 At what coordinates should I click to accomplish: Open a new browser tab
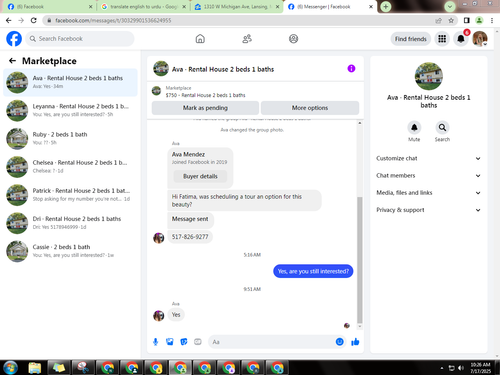386,7
